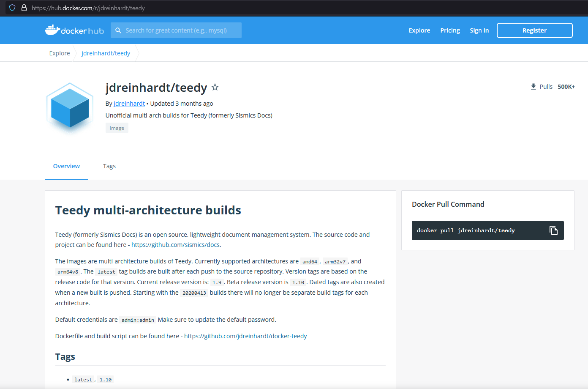Click the Docker Pull Command heading

pyautogui.click(x=448, y=204)
